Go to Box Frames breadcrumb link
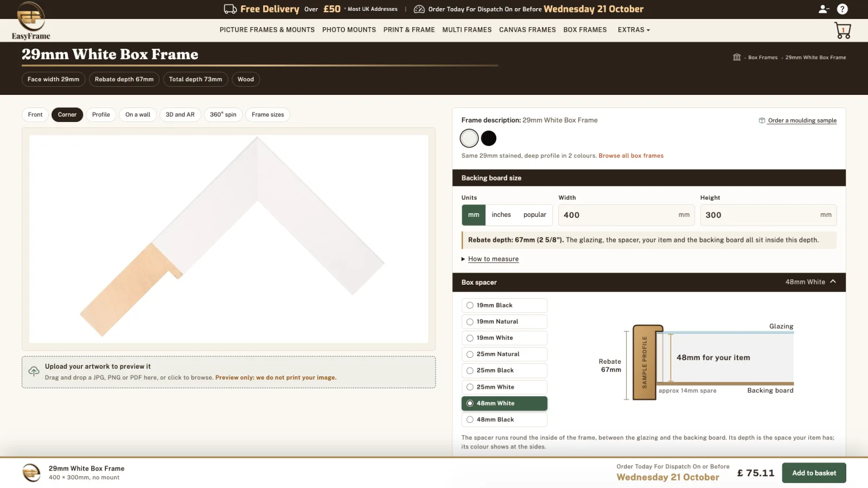The width and height of the screenshot is (868, 488). coord(763,57)
